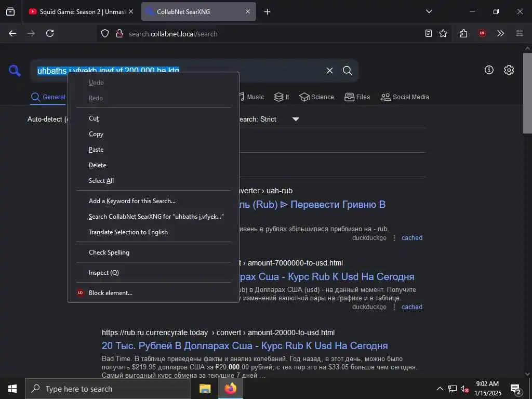
Task: Go back with the browser back arrow
Action: 12,33
